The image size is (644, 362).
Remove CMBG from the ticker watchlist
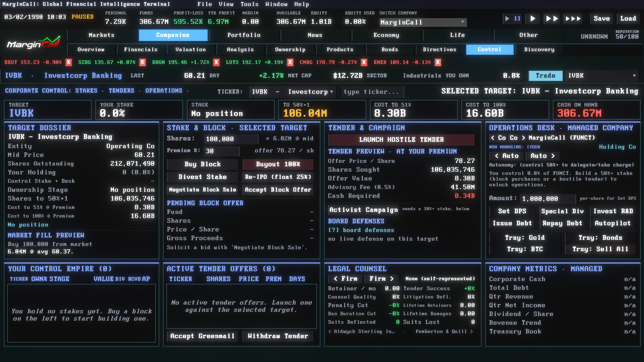364,62
